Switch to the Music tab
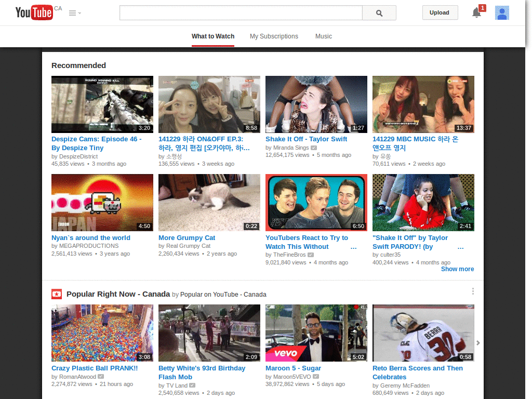Image resolution: width=532 pixels, height=399 pixels. [323, 36]
